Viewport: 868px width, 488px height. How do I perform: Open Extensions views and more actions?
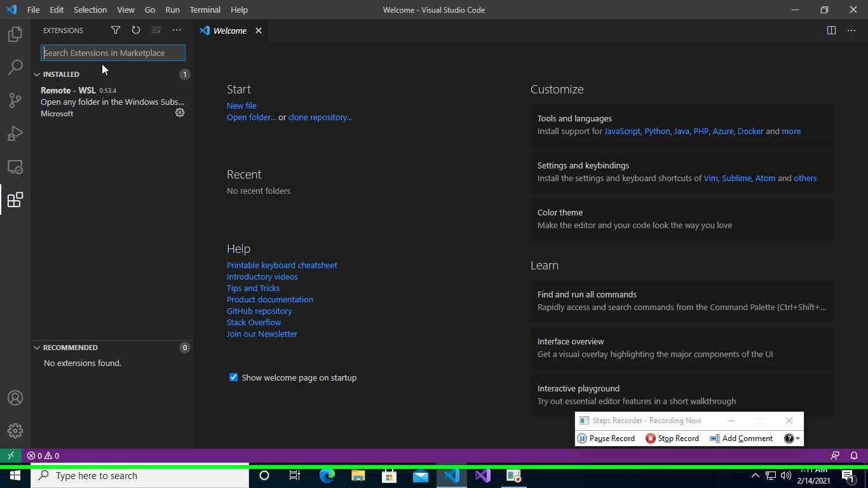177,30
